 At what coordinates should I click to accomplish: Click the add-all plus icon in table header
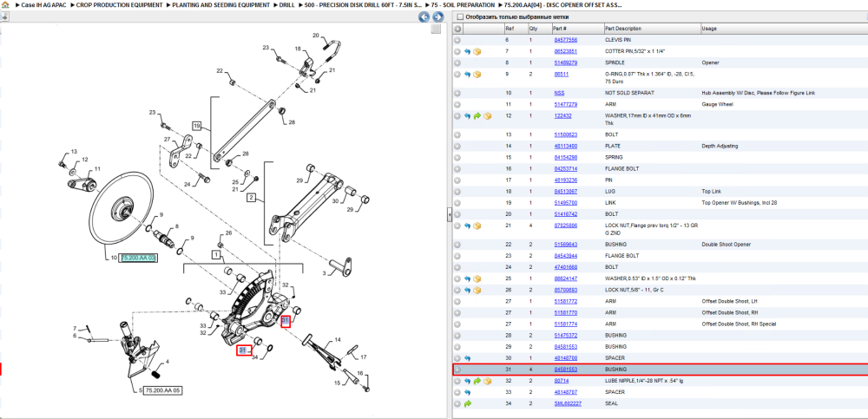pos(457,29)
